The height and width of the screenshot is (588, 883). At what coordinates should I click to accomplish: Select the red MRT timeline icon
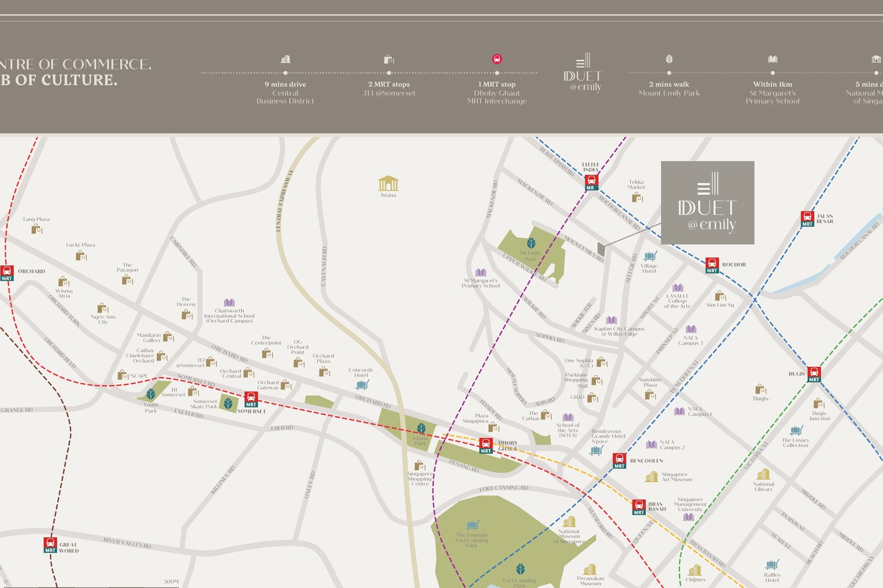(x=497, y=59)
